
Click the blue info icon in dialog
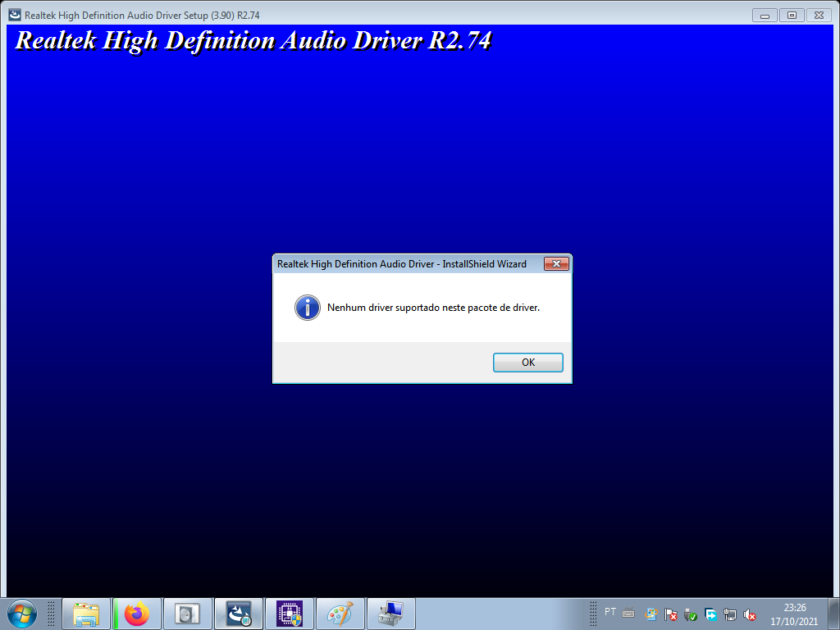click(308, 308)
